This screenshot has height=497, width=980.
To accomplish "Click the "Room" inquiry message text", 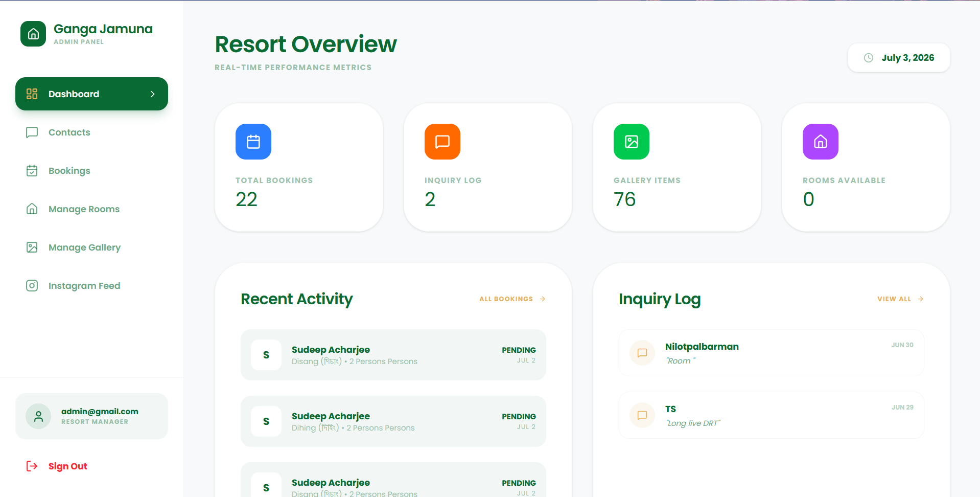I will coord(680,361).
